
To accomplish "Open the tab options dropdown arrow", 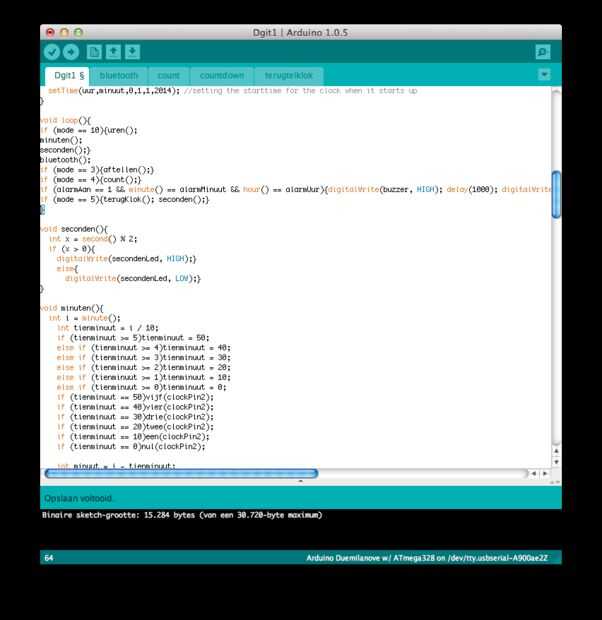I will (x=544, y=74).
